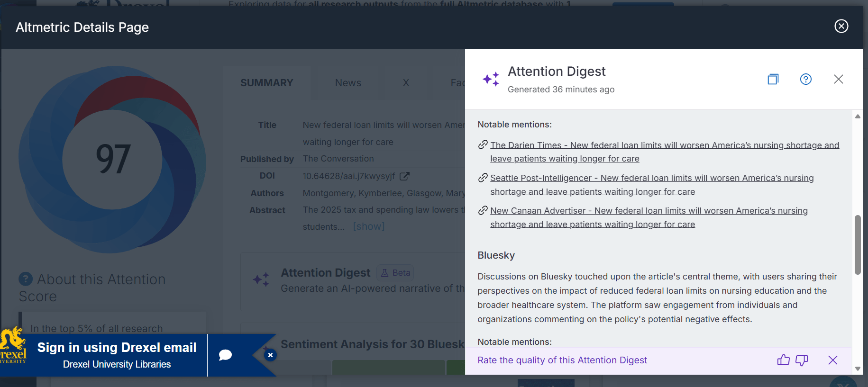Screen dimensions: 868x387
Task: Click the DOI 10.64628/aai.j7kwysyjf
Action: (348, 176)
